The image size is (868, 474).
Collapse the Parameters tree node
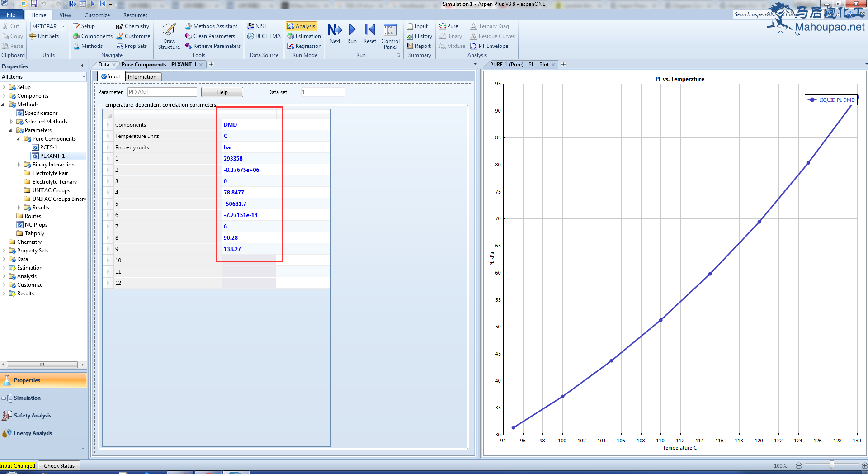click(x=11, y=130)
